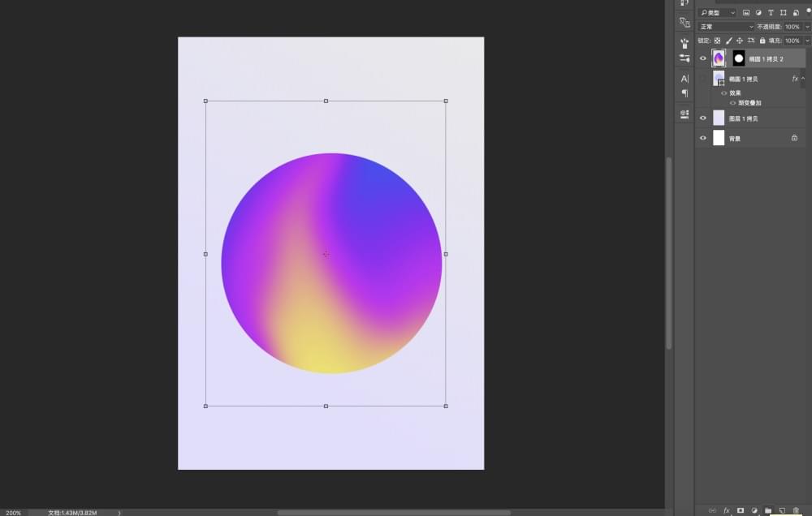Select layer named 背景

(735, 139)
